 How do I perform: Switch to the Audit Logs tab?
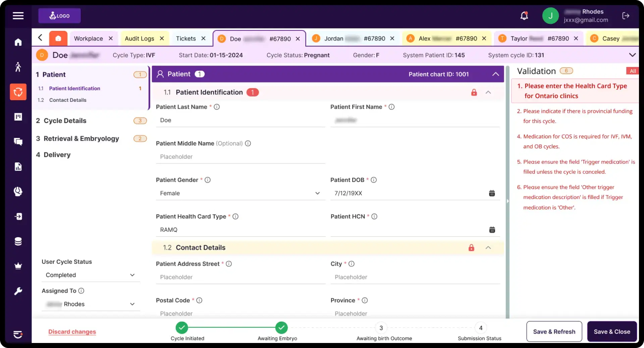coord(139,38)
